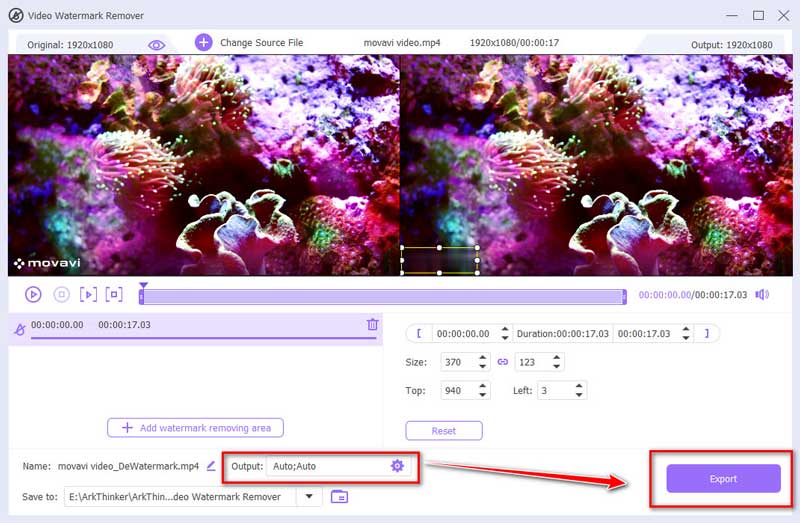Decrease the height value 123 with the down arrow
The width and height of the screenshot is (800, 523).
pyautogui.click(x=557, y=366)
